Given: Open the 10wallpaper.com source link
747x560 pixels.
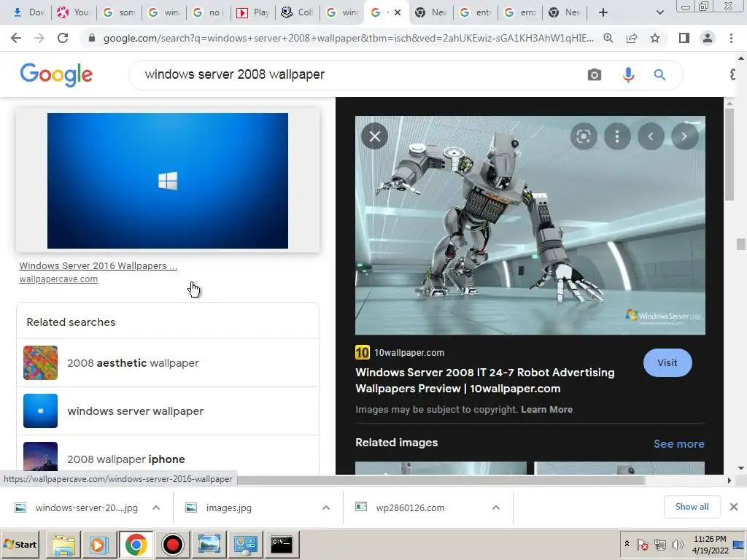Looking at the screenshot, I should click(x=409, y=353).
